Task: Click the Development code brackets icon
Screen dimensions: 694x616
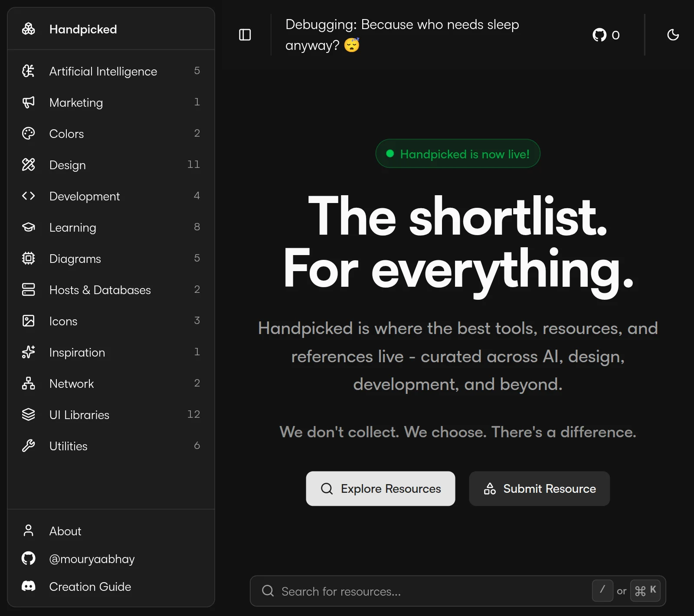Action: click(29, 196)
